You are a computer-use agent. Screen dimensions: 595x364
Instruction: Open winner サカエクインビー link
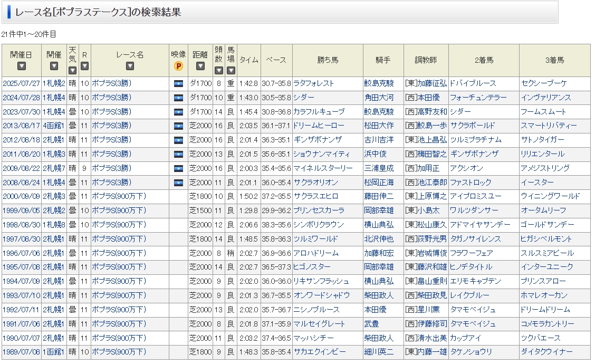coord(320,352)
